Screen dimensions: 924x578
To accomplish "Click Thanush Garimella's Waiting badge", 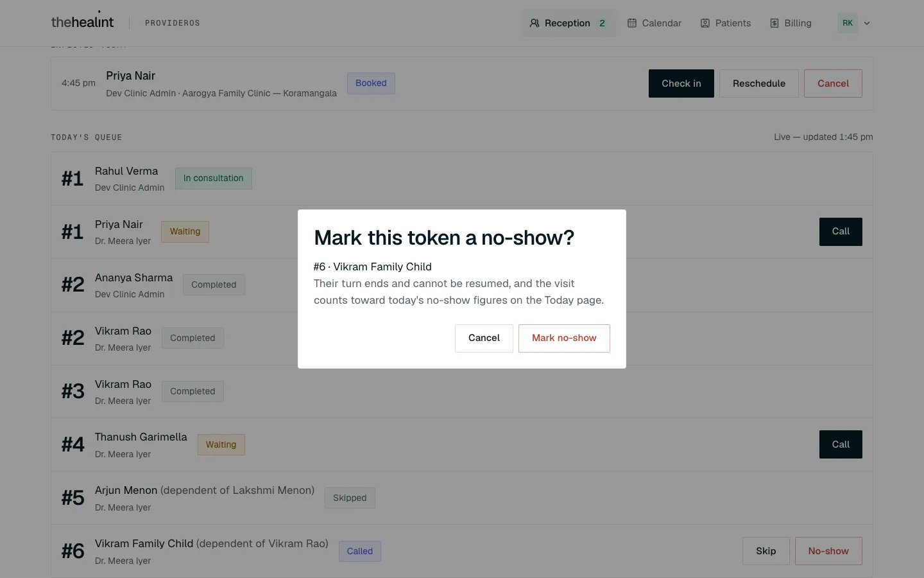I will click(x=221, y=444).
